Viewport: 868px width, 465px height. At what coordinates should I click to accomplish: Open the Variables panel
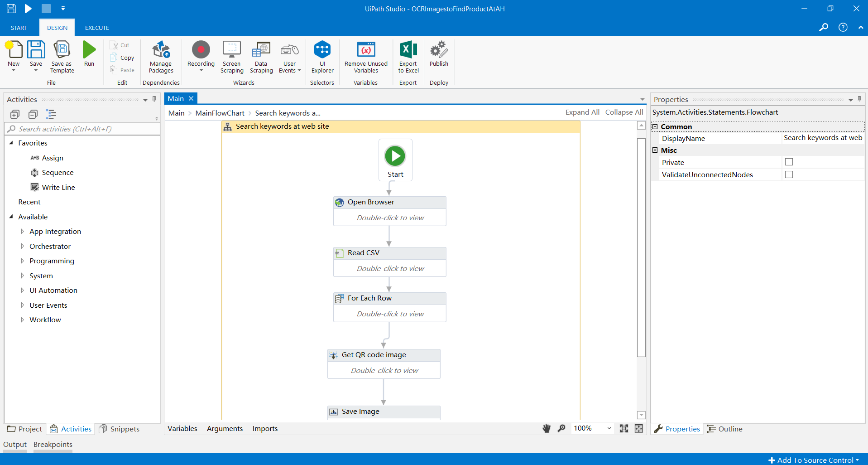click(182, 428)
